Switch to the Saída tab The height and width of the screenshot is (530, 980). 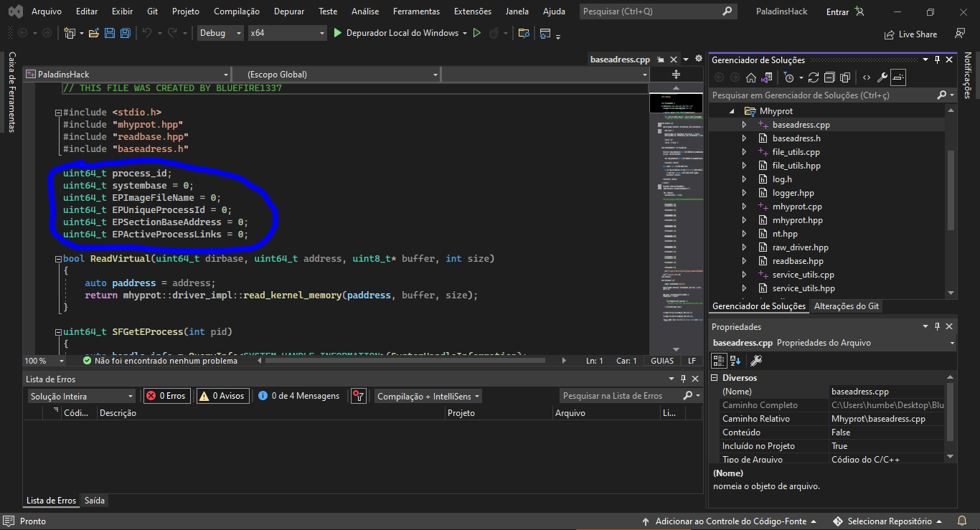click(94, 501)
